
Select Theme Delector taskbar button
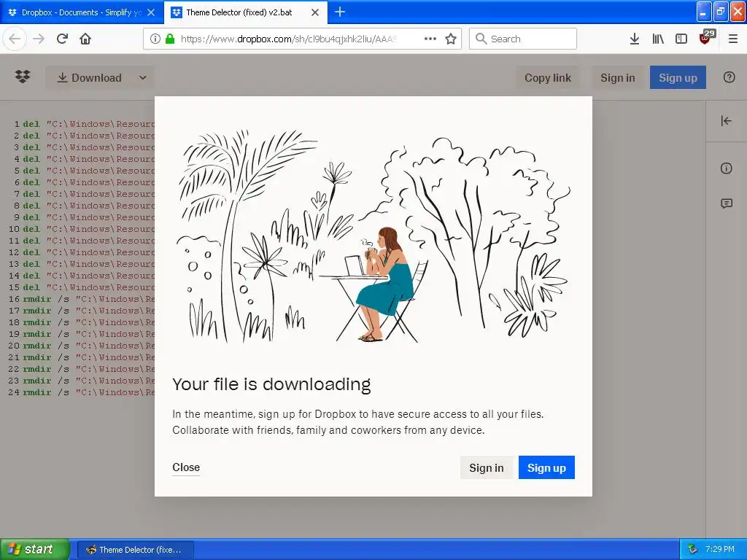pos(136,550)
